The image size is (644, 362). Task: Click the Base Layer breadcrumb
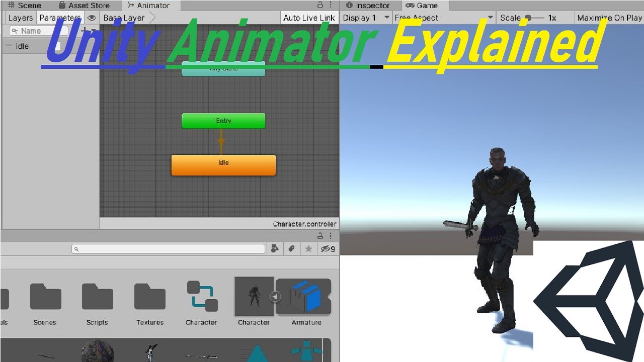point(124,18)
